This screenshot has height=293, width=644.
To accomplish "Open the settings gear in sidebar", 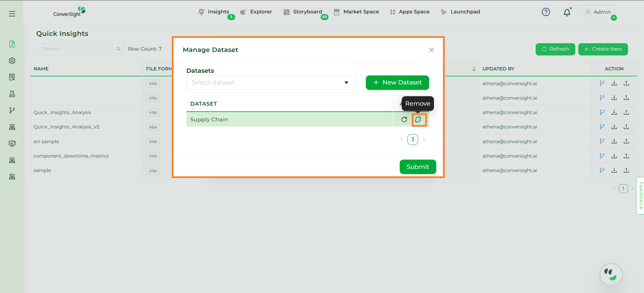I will tap(12, 61).
